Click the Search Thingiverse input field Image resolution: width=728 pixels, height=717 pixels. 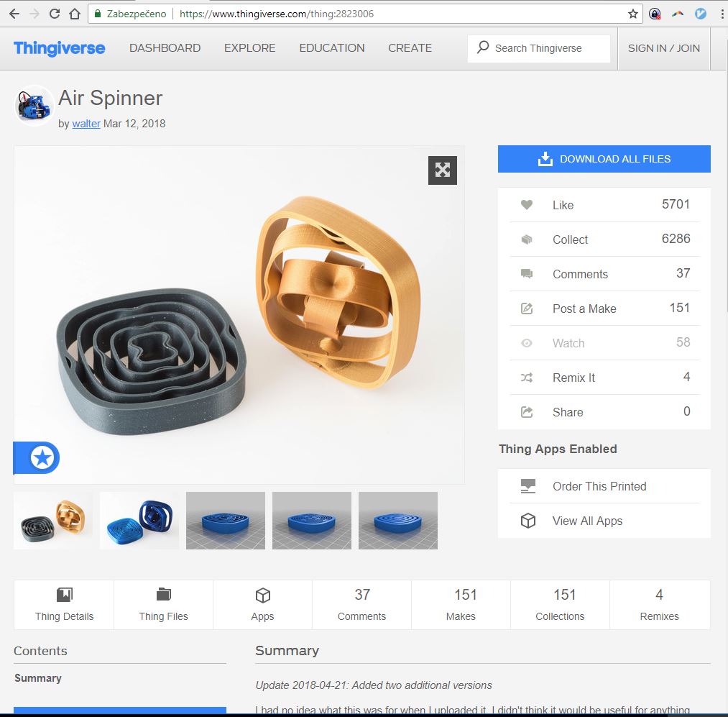pos(546,48)
